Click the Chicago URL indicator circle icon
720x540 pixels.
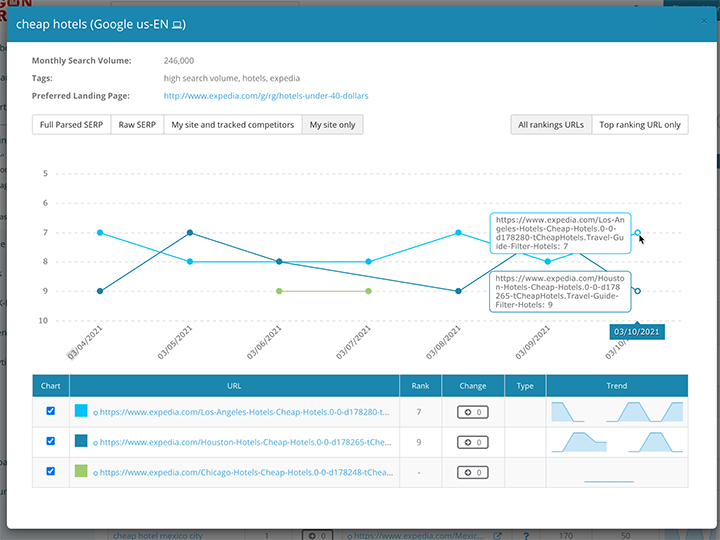95,472
